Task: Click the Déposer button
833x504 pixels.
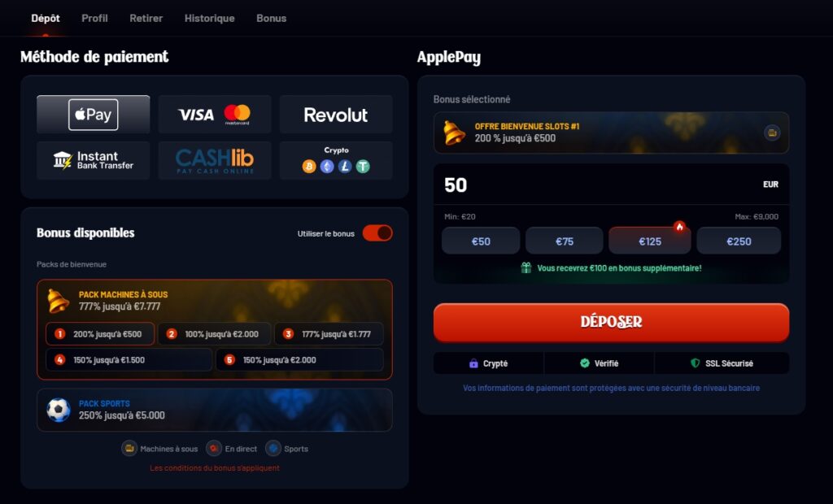Action: (611, 322)
